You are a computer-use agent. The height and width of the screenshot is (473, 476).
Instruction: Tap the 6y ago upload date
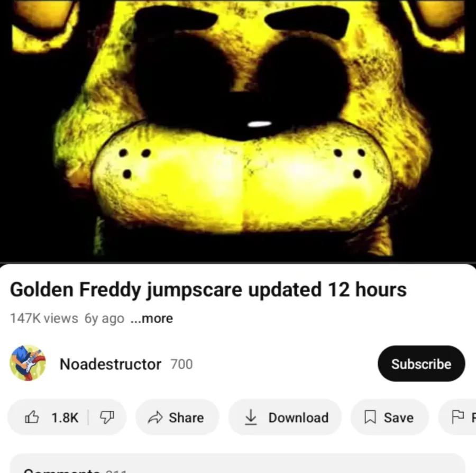point(104,319)
